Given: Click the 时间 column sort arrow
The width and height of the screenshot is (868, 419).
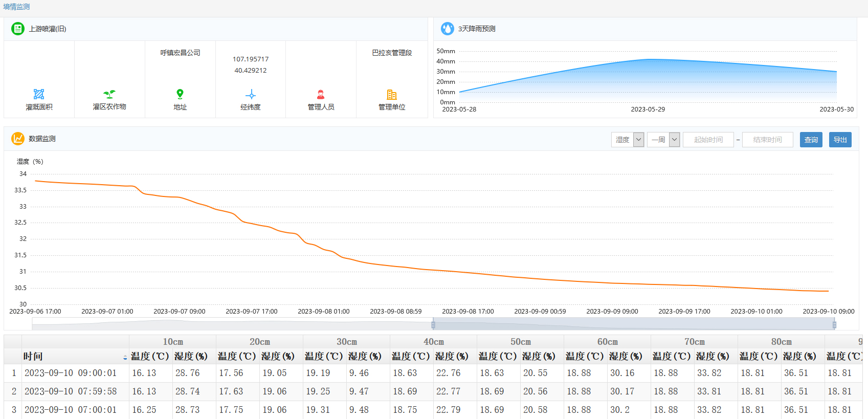Looking at the screenshot, I should click(x=125, y=357).
